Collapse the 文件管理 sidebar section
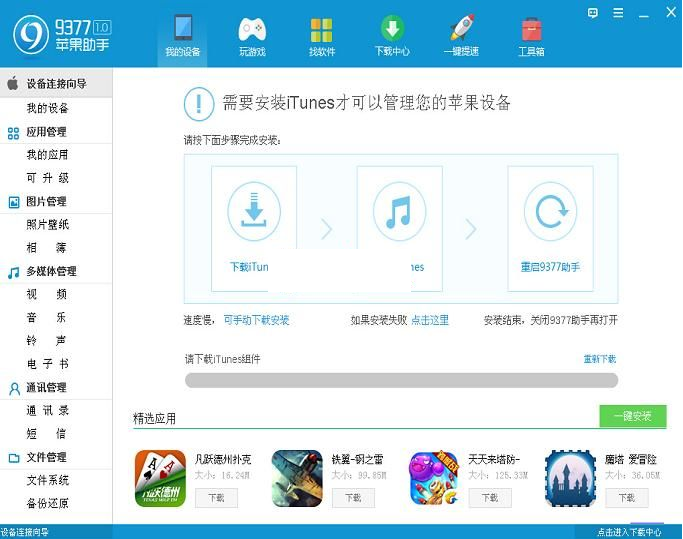The width and height of the screenshot is (683, 539). tap(46, 457)
